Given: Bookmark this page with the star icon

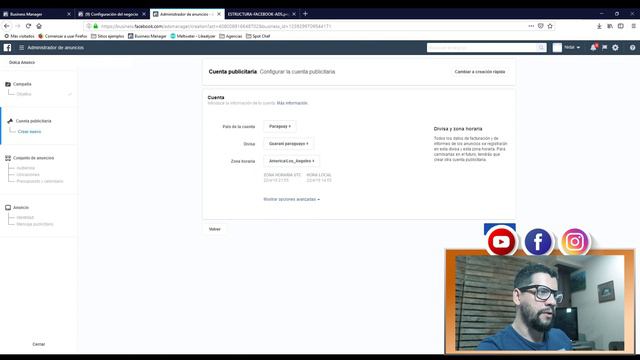Looking at the screenshot, I should pos(550,26).
